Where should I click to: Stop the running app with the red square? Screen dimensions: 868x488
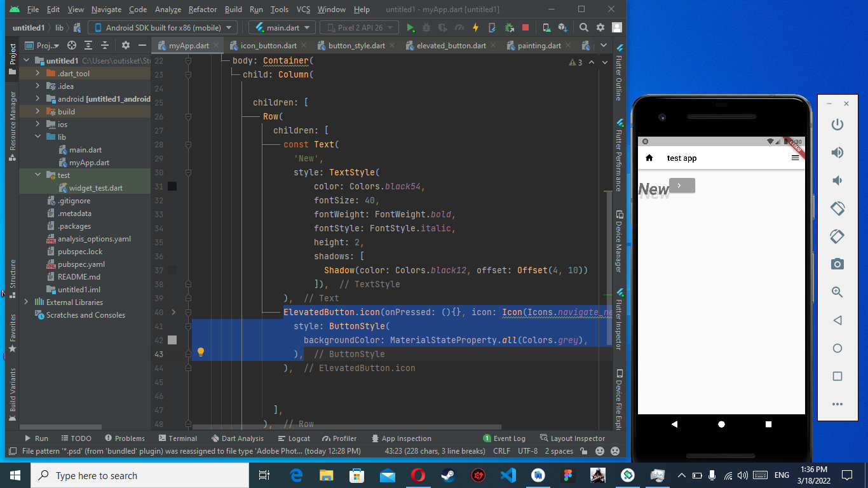[x=526, y=28]
